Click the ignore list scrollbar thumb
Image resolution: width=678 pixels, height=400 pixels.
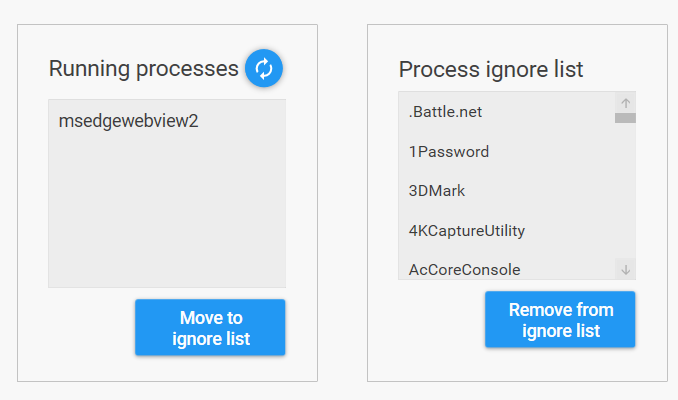coord(626,118)
